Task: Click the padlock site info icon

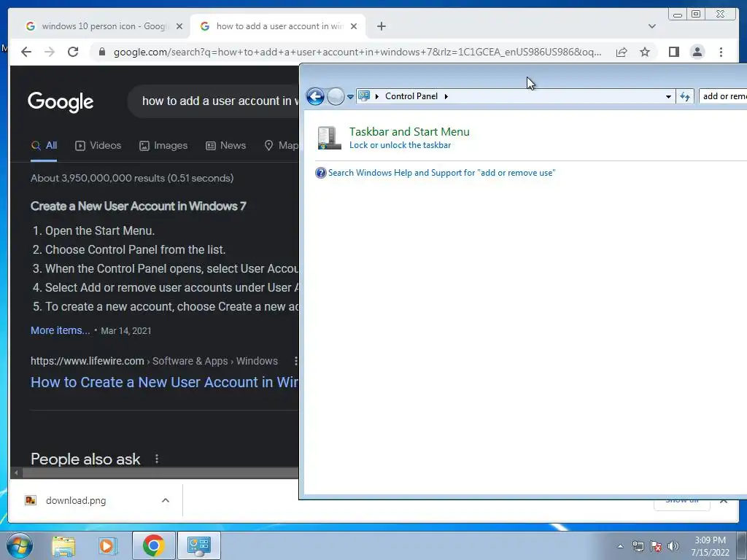Action: pyautogui.click(x=102, y=52)
